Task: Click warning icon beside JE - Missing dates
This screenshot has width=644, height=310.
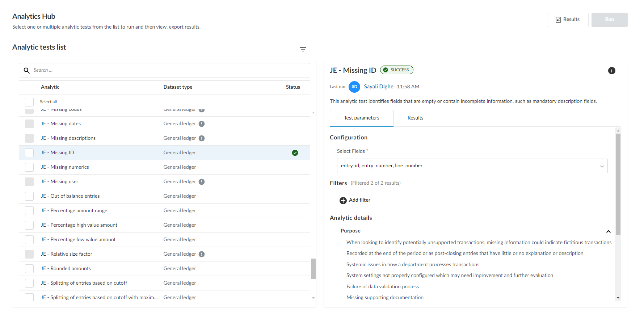Action: [x=202, y=124]
